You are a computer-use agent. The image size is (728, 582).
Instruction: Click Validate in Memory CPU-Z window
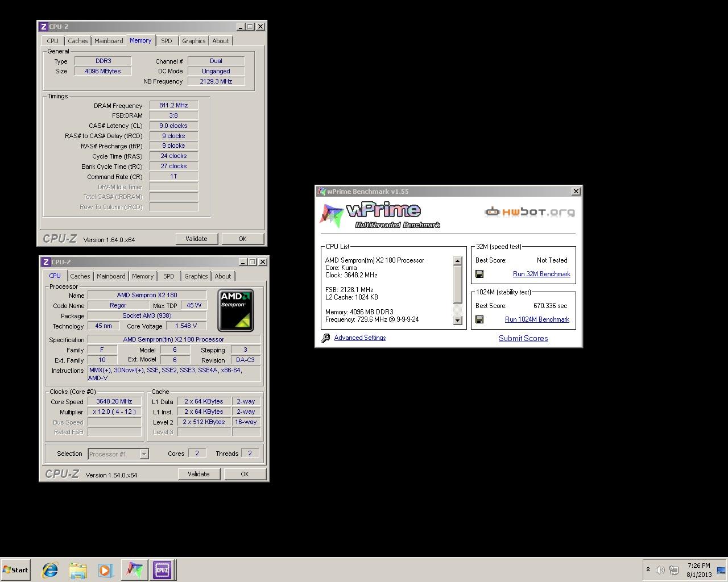tap(196, 239)
